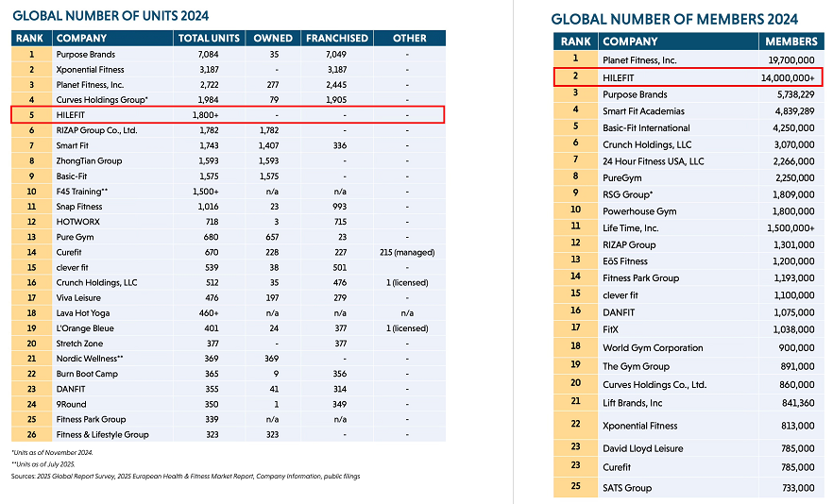Click members value '14,000,000+'

(x=788, y=78)
